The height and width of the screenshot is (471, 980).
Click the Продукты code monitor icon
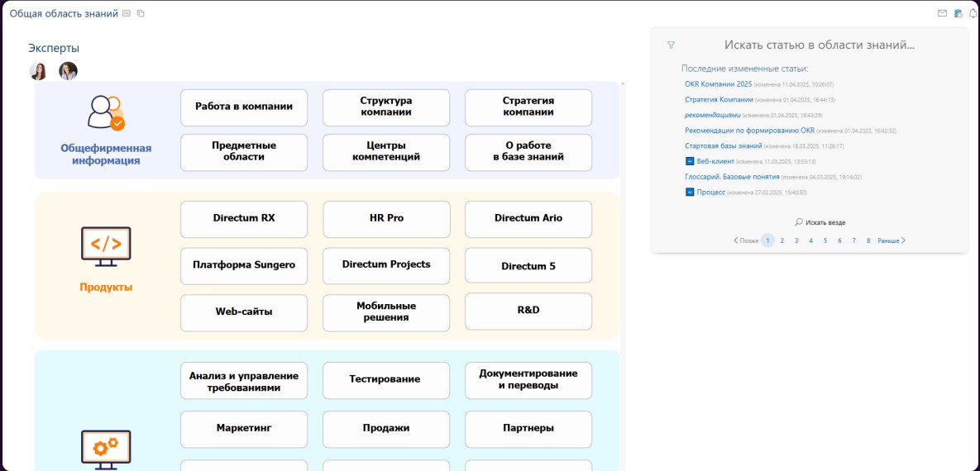106,246
